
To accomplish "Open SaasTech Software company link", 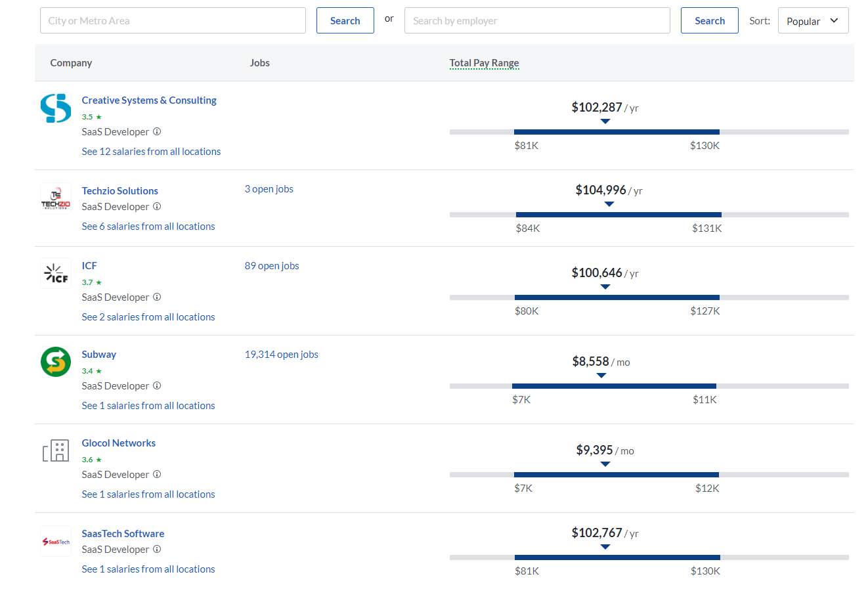I will coord(123,534).
